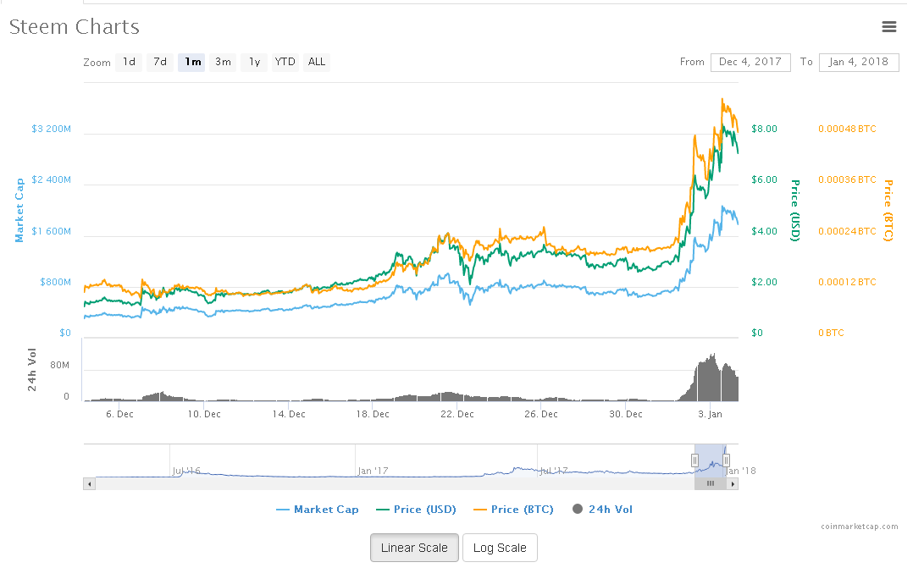Edit the From date field Dec 4, 2017
Image resolution: width=924 pixels, height=579 pixels.
pyautogui.click(x=750, y=62)
